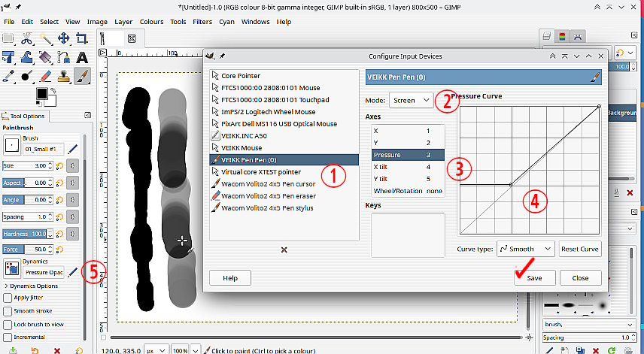Select VEIKK Pen Pen (0) device
Image resolution: width=644 pixels, height=354 pixels.
click(284, 160)
